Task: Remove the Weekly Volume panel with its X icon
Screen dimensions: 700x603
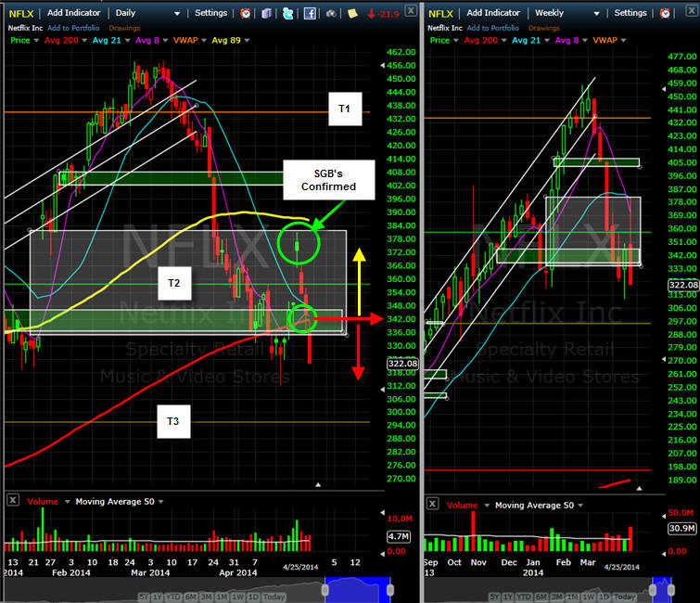Action: tap(432, 504)
